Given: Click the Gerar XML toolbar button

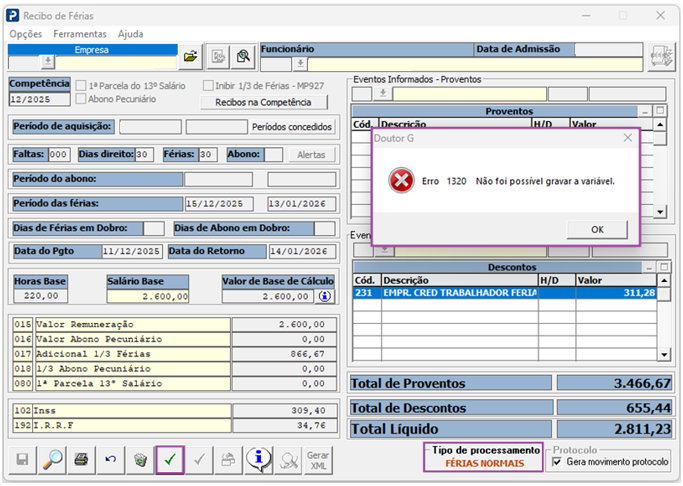Looking at the screenshot, I should tap(317, 460).
